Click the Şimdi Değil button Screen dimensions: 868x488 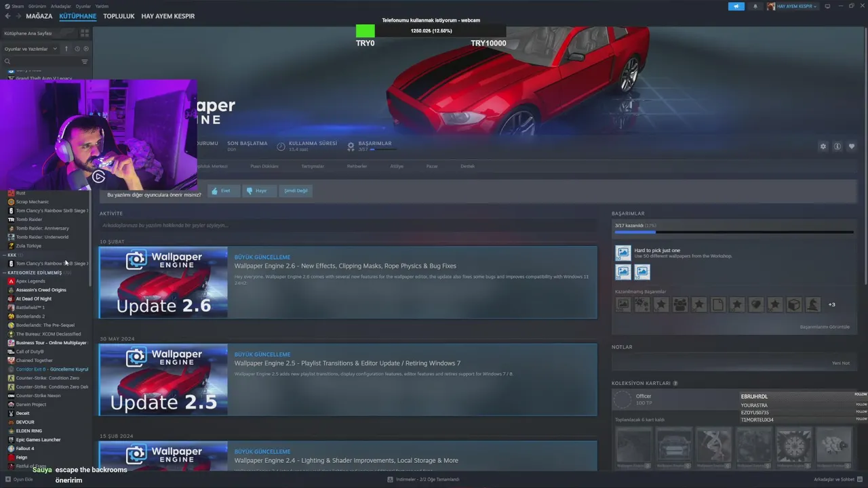[296, 191]
